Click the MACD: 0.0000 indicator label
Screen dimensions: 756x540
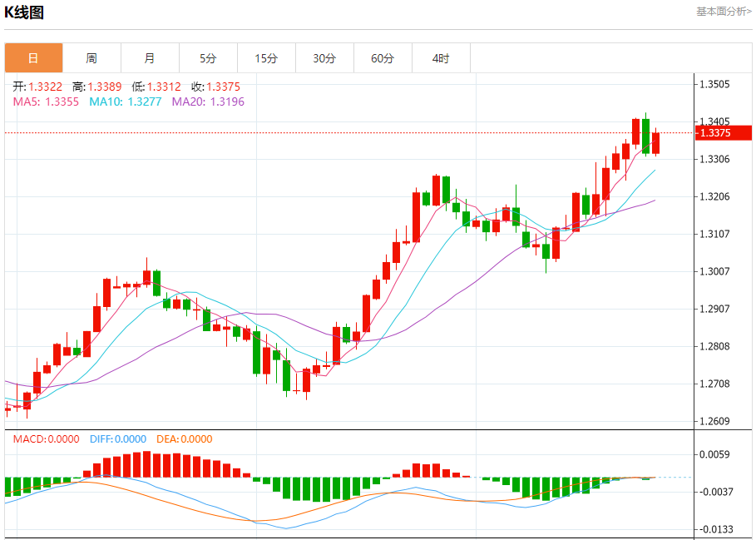[46, 439]
